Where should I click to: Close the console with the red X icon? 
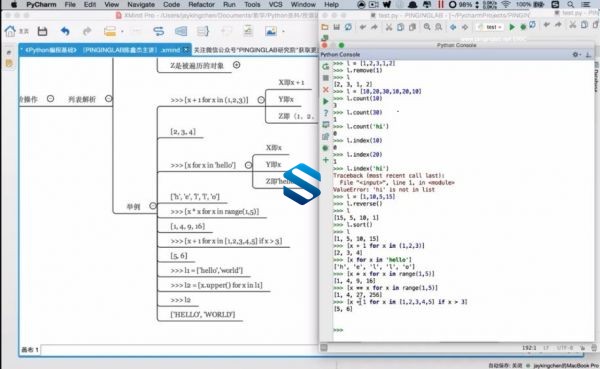coord(326,90)
